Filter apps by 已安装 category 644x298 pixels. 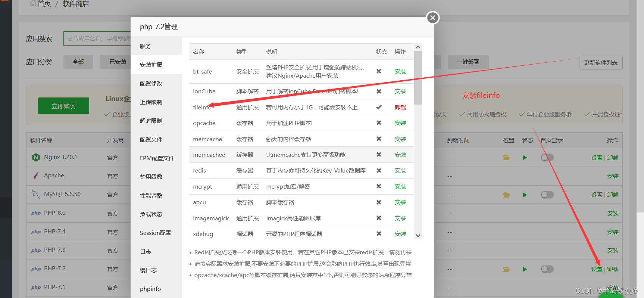pos(115,62)
